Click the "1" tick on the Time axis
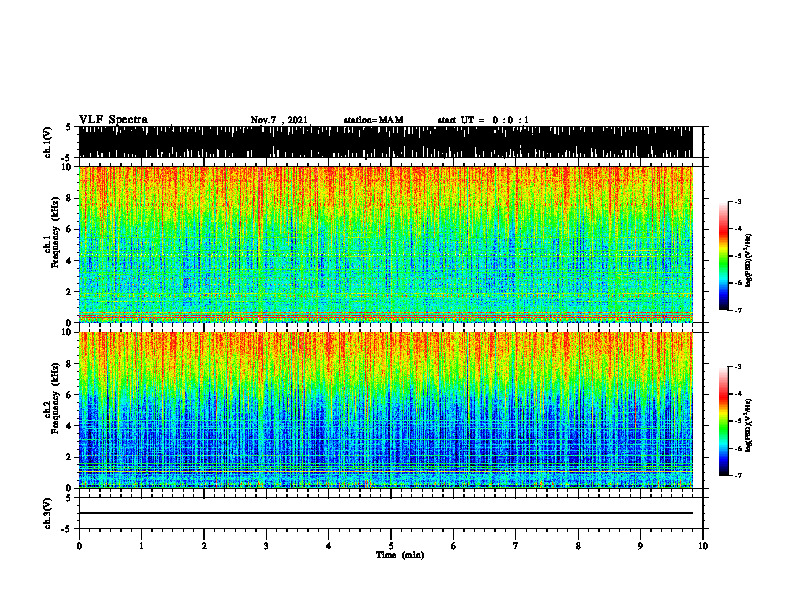 pyautogui.click(x=141, y=546)
